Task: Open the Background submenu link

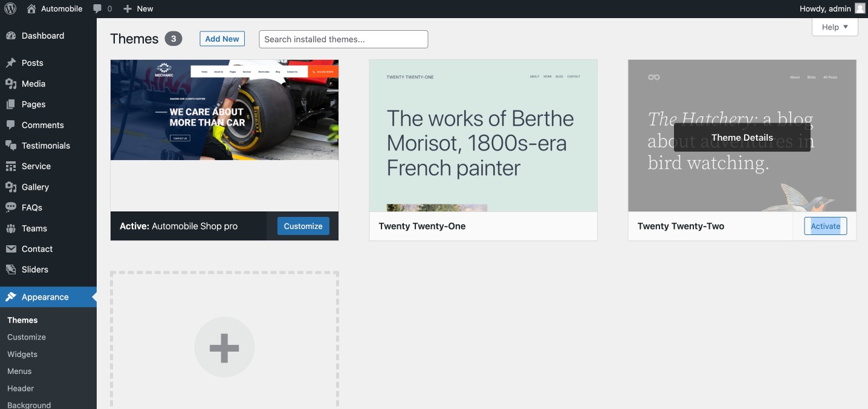Action: (x=29, y=405)
